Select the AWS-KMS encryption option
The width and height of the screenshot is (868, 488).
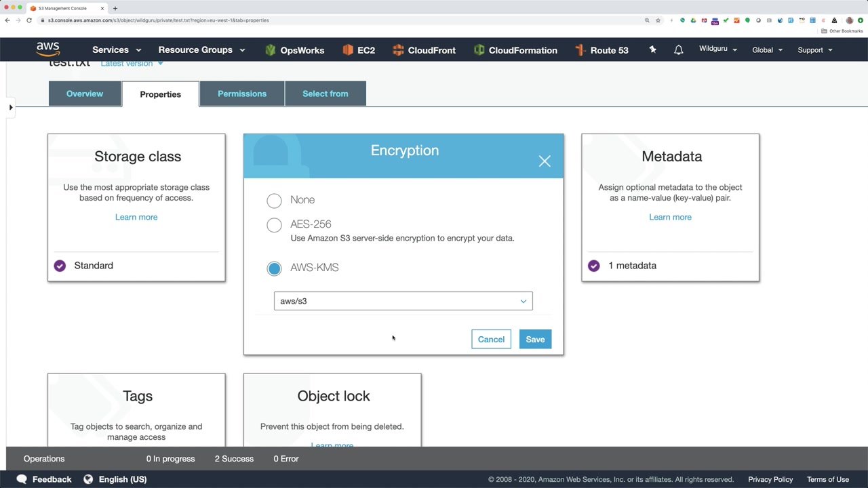point(274,268)
